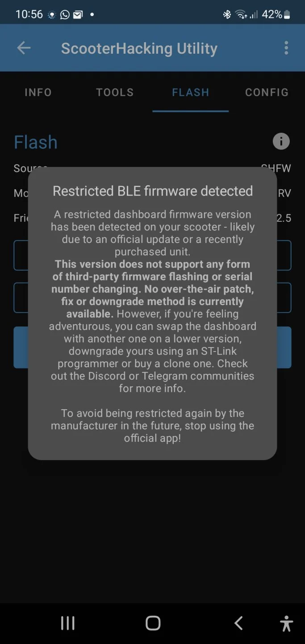Switch to the TOOLS tab
Screen dimensions: 305x644
click(x=115, y=92)
